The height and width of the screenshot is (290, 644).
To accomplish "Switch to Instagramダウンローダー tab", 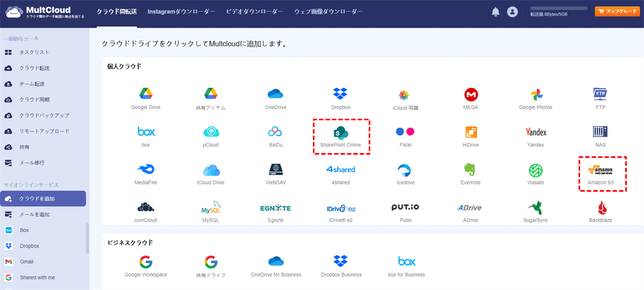I will (x=181, y=11).
